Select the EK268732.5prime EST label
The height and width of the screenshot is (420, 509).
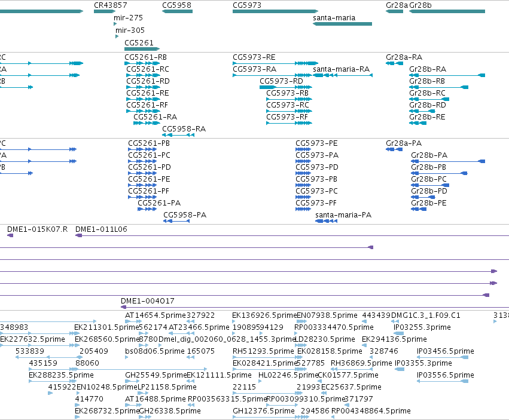(x=107, y=411)
